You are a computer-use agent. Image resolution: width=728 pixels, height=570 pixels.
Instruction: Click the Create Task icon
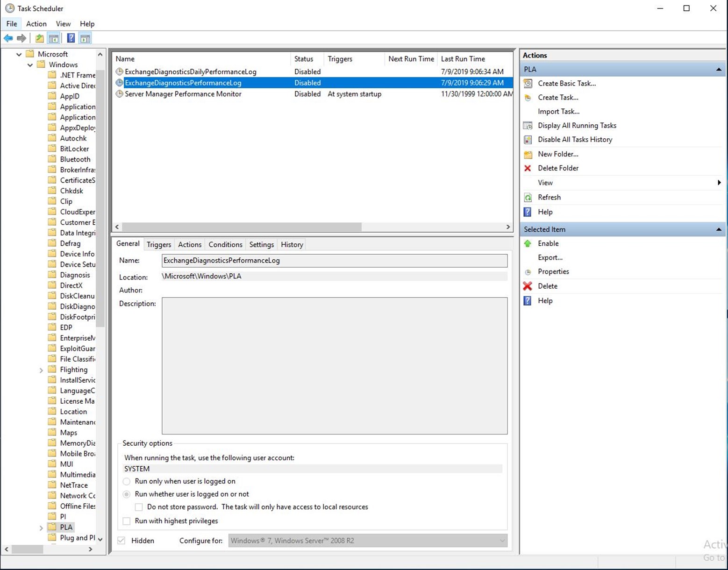click(528, 97)
